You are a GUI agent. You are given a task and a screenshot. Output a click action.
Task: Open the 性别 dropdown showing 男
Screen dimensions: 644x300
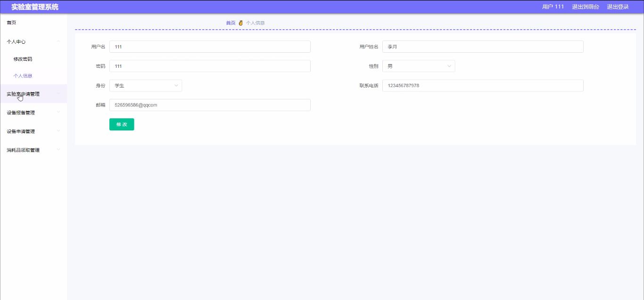(419, 66)
